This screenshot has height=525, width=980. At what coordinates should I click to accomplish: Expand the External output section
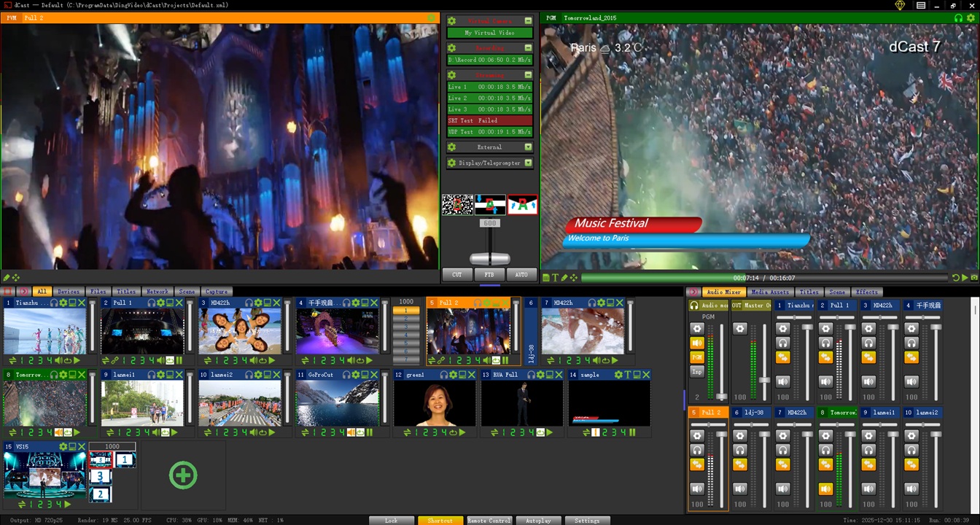[528, 147]
